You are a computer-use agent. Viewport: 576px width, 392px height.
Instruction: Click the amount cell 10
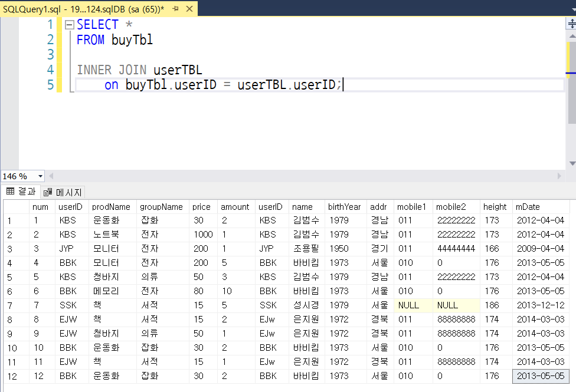[236, 291]
